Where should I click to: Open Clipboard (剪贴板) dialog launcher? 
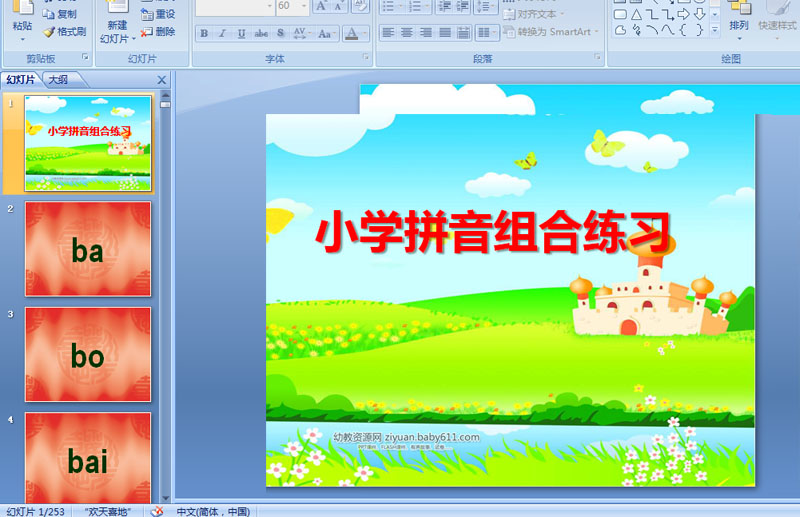[85, 58]
